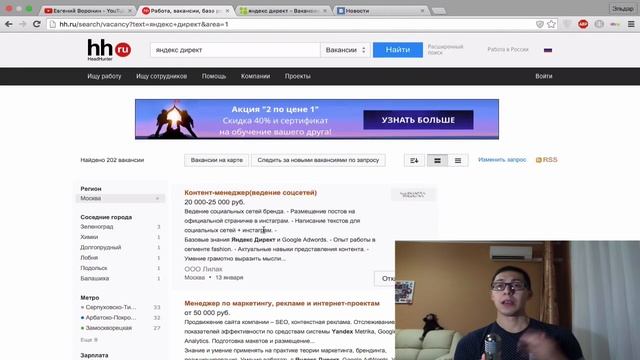Open the Проекты menu item
The height and width of the screenshot is (360, 640).
click(x=298, y=76)
